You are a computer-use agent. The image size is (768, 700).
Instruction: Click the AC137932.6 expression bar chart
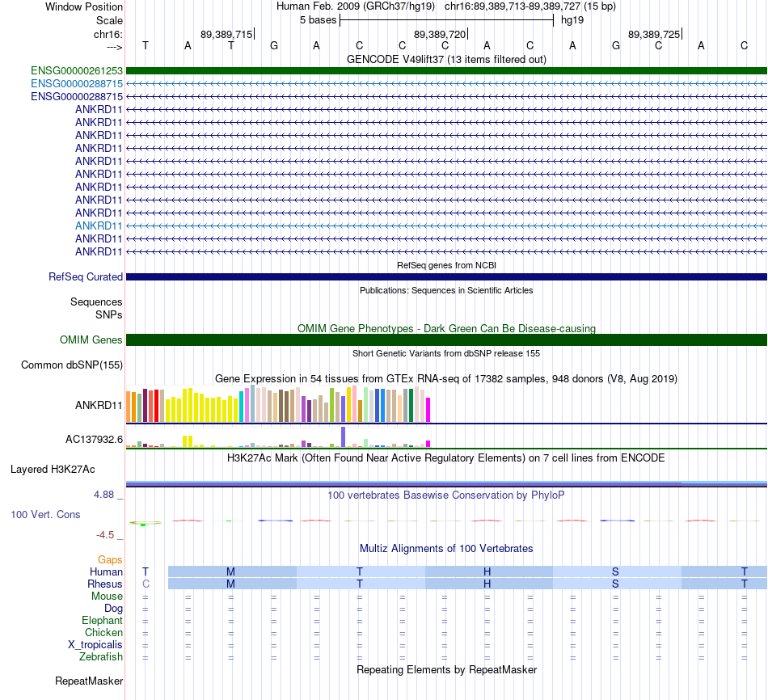[x=278, y=437]
